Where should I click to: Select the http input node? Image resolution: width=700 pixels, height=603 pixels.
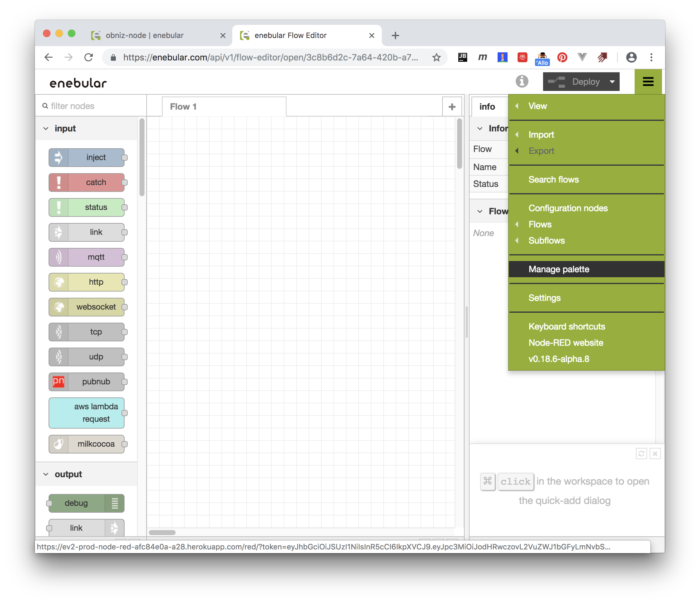(x=87, y=282)
